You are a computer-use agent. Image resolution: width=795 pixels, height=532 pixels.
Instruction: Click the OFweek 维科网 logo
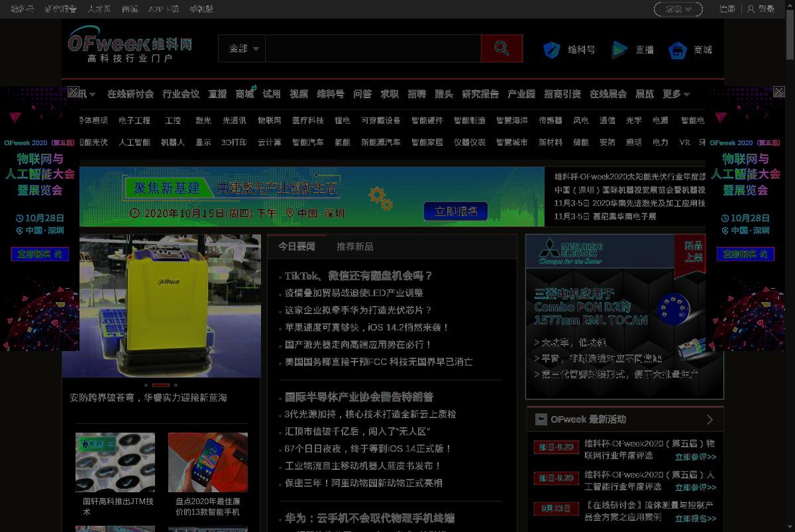130,44
